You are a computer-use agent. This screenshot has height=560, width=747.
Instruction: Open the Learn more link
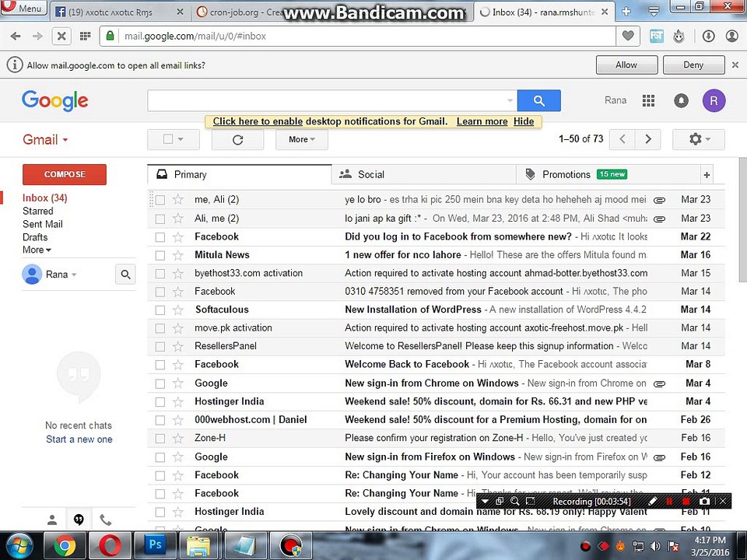click(482, 121)
